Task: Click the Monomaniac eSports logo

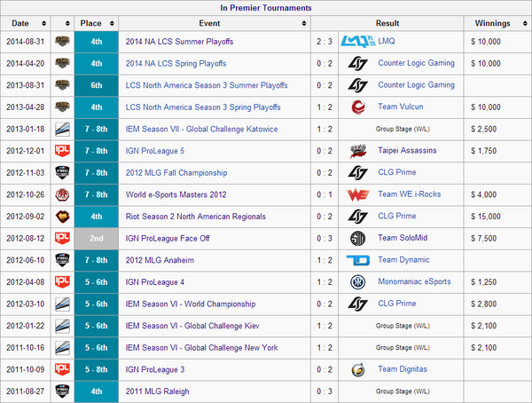Action: point(358,282)
